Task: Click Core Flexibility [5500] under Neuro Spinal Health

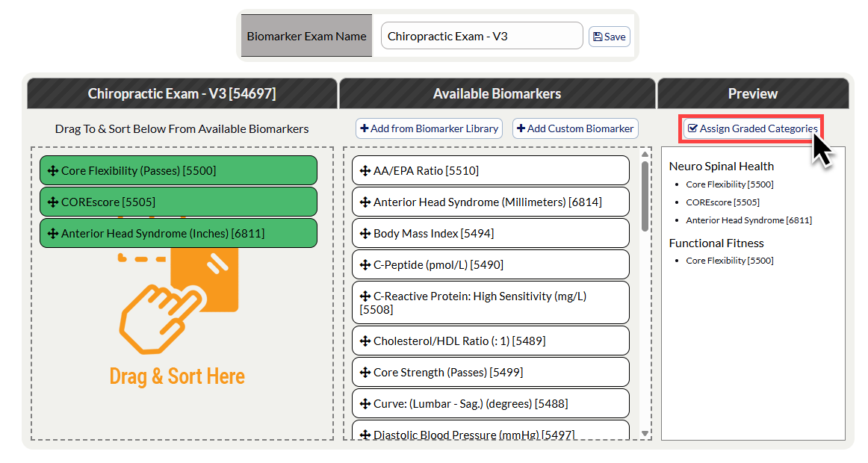Action: (x=730, y=184)
